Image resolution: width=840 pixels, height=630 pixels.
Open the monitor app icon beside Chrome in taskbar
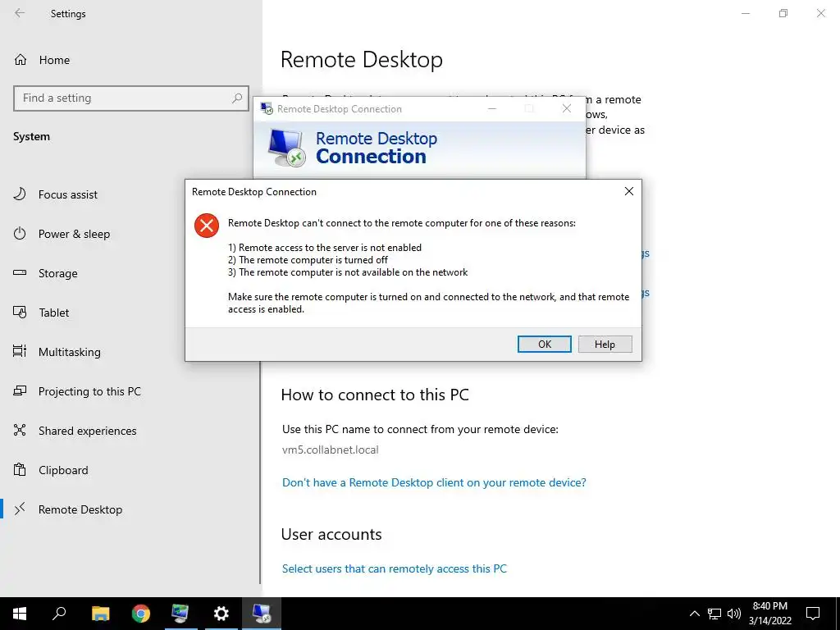[180, 614]
